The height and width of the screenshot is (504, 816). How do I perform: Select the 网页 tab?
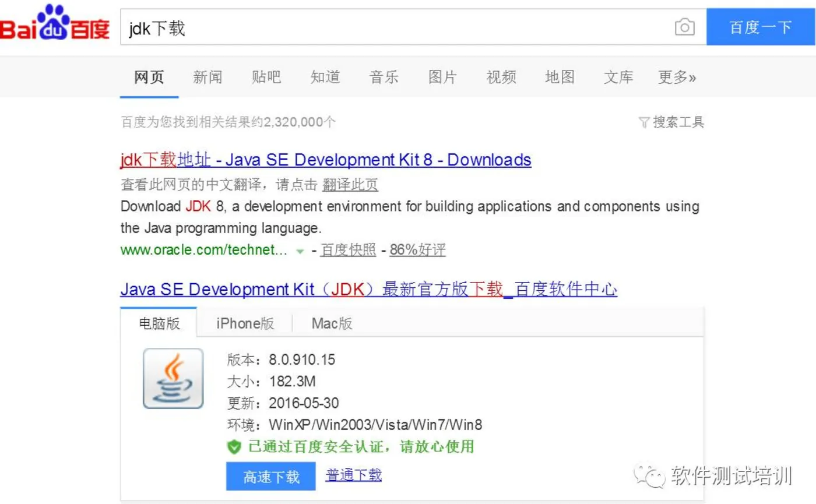pyautogui.click(x=149, y=77)
